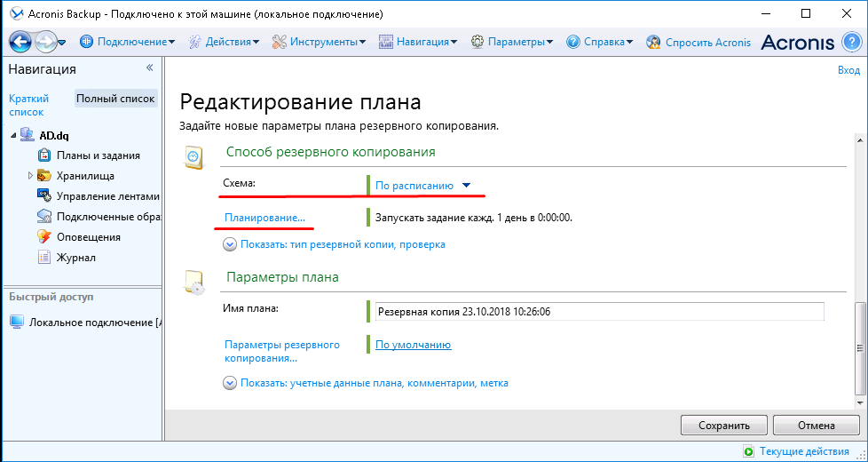The image size is (868, 462).
Task: Click the vertical scrollbar up arrow
Action: coord(860,140)
